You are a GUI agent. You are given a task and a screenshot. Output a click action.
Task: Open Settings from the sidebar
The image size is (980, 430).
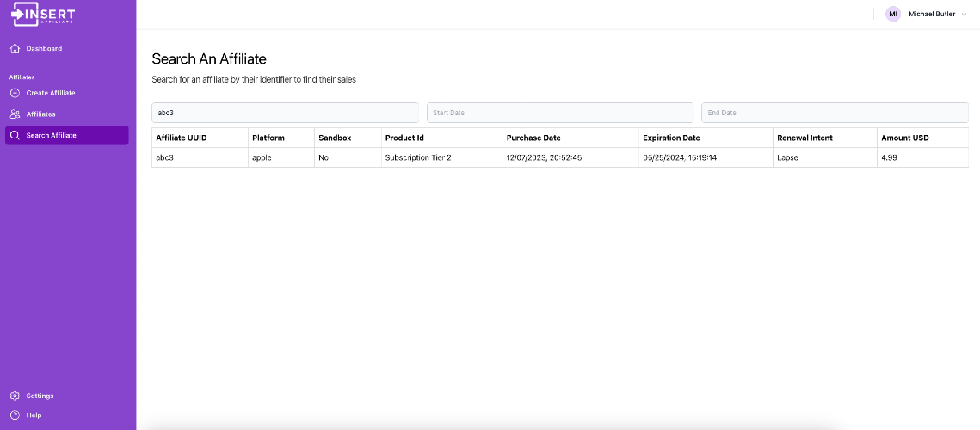(x=40, y=396)
